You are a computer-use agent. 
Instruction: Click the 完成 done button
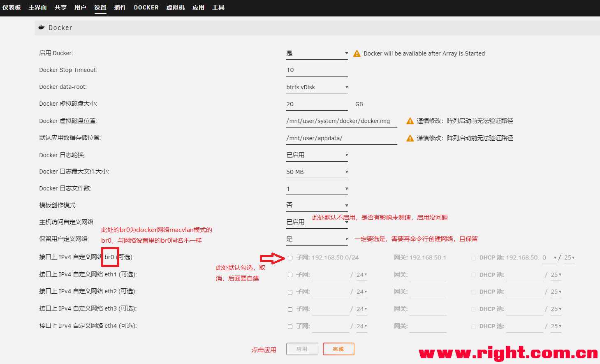(338, 349)
